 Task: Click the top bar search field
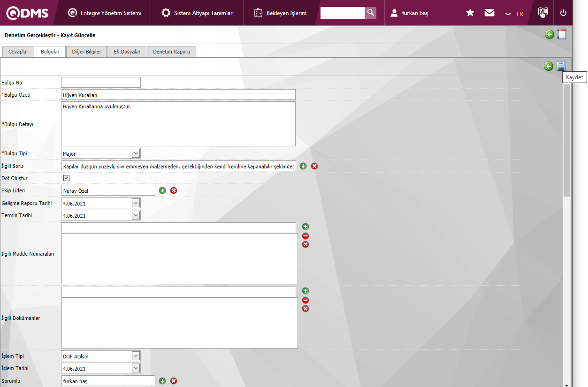343,13
